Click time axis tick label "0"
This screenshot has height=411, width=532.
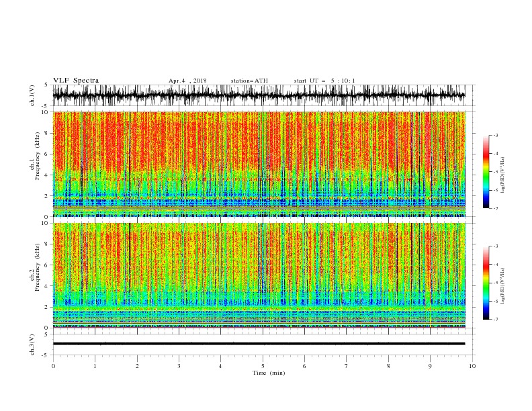[x=53, y=366]
